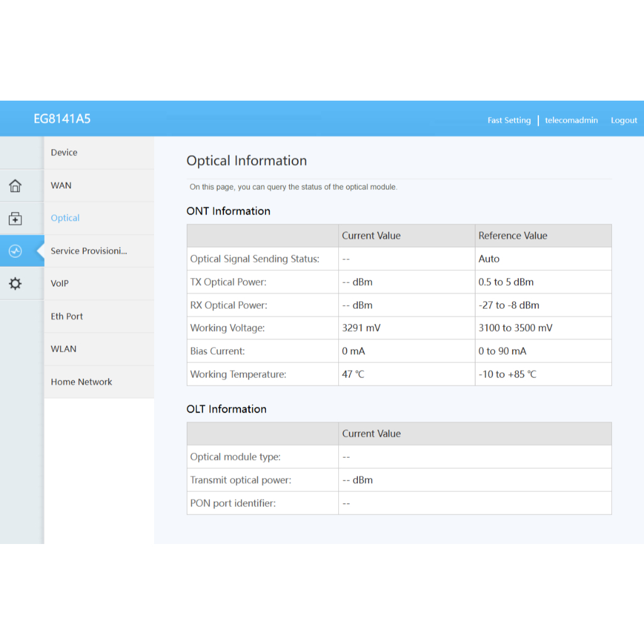This screenshot has height=644, width=644.
Task: Click the EG8141A5 device title
Action: tap(62, 119)
